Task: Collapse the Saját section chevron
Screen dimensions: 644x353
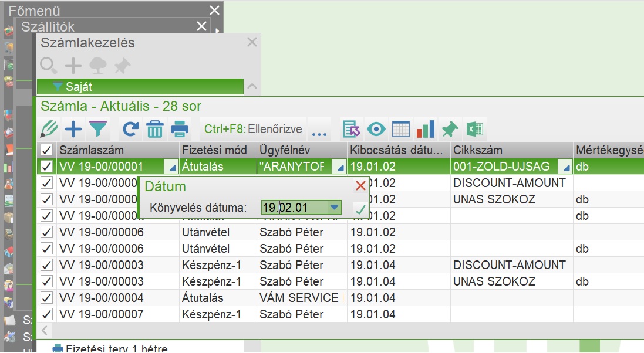Action: [x=252, y=87]
